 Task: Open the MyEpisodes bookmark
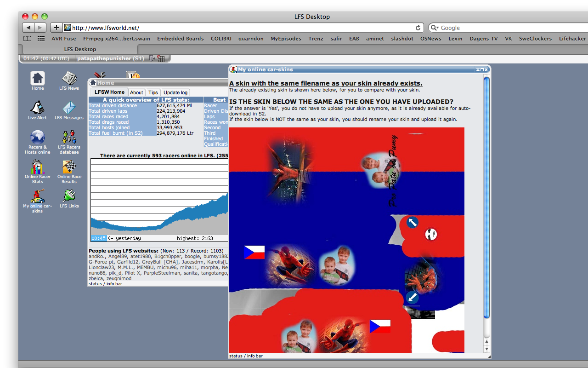[x=286, y=39]
